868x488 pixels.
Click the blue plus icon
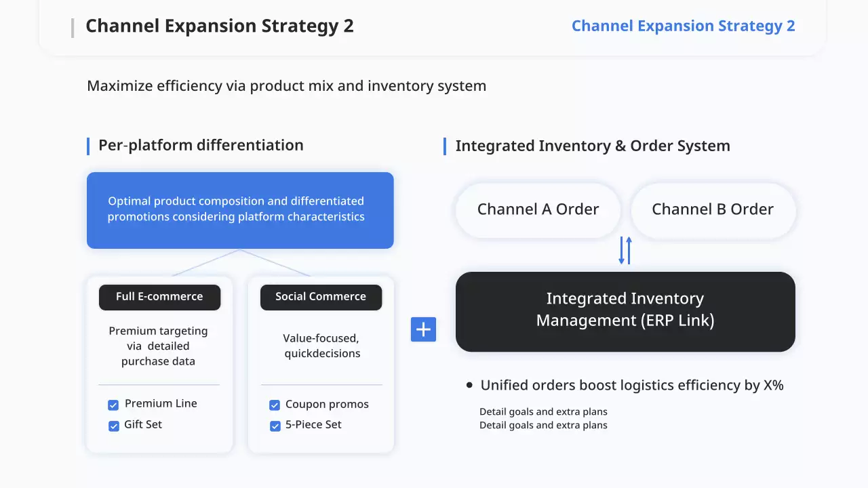(x=423, y=329)
